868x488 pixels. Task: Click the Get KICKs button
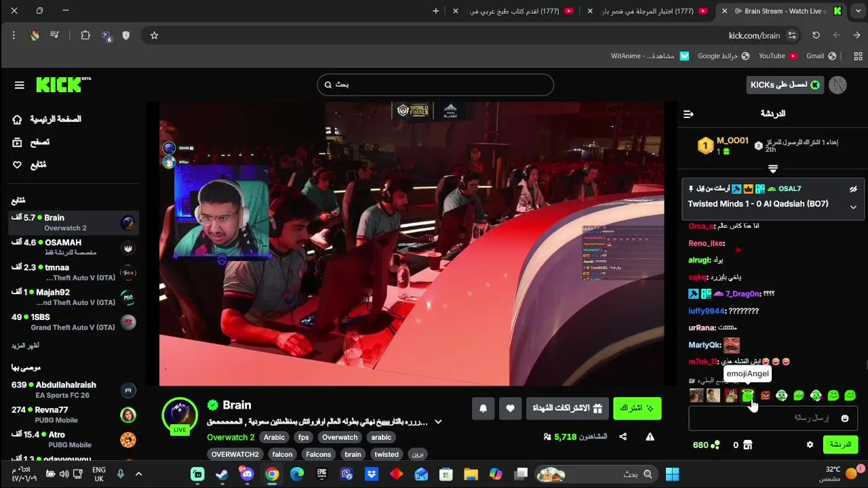point(785,85)
